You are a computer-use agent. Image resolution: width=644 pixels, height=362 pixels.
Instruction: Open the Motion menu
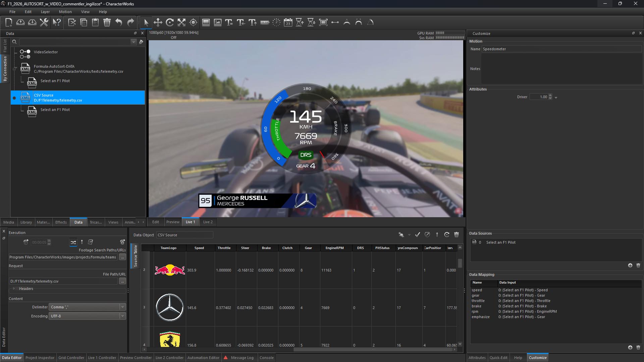pyautogui.click(x=65, y=12)
